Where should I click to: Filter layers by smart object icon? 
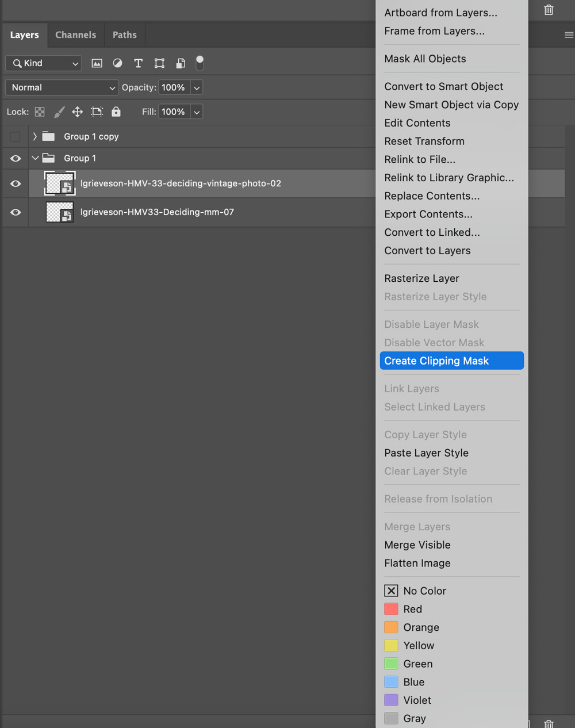coord(180,63)
